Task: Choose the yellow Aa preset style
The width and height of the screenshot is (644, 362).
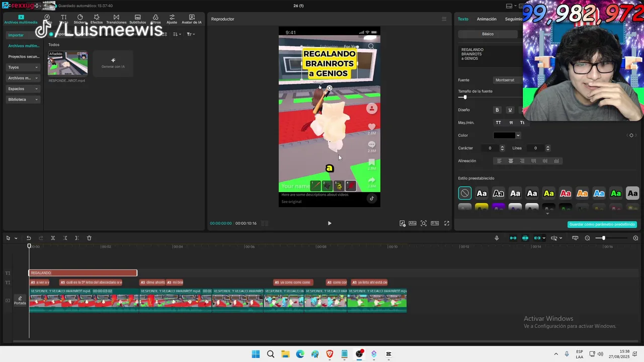Action: click(x=549, y=193)
